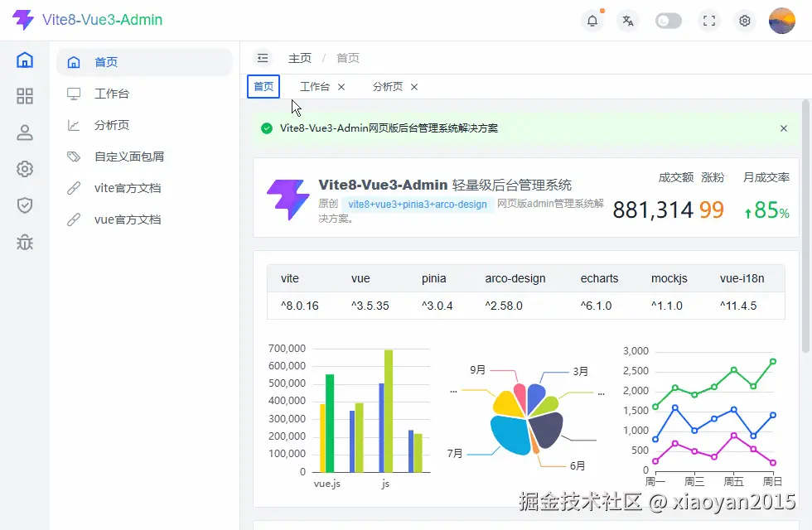
Task: Switch to the 首页 tab
Action: [263, 86]
